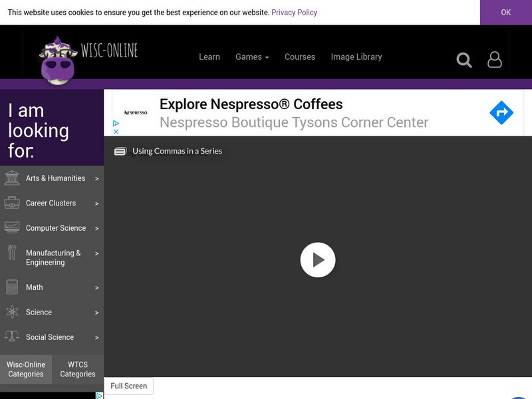Click the Social Science scales icon
532x399 pixels.
[x=12, y=336]
